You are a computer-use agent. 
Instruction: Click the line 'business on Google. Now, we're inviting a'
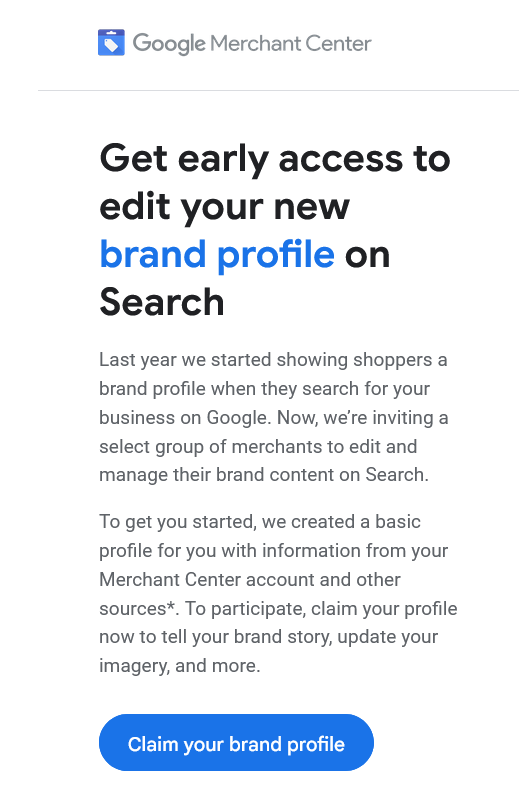[274, 418]
